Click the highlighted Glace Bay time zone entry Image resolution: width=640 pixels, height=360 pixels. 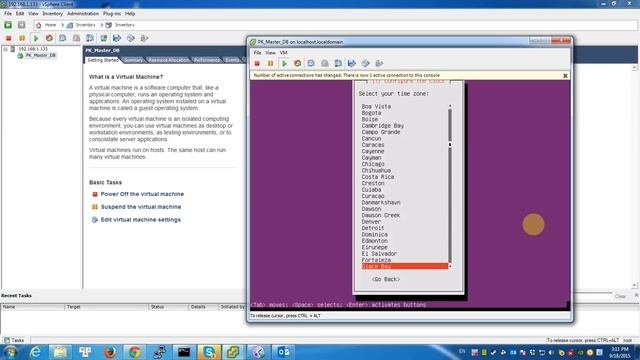(405, 266)
